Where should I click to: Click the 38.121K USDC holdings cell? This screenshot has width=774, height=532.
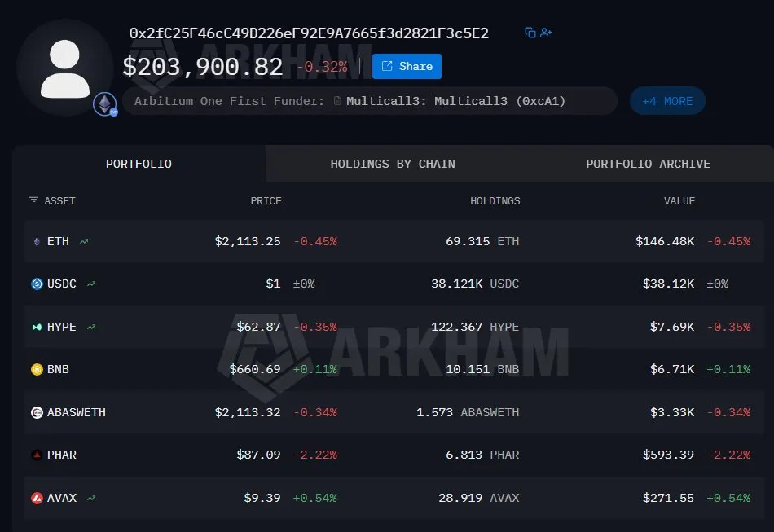click(x=475, y=284)
